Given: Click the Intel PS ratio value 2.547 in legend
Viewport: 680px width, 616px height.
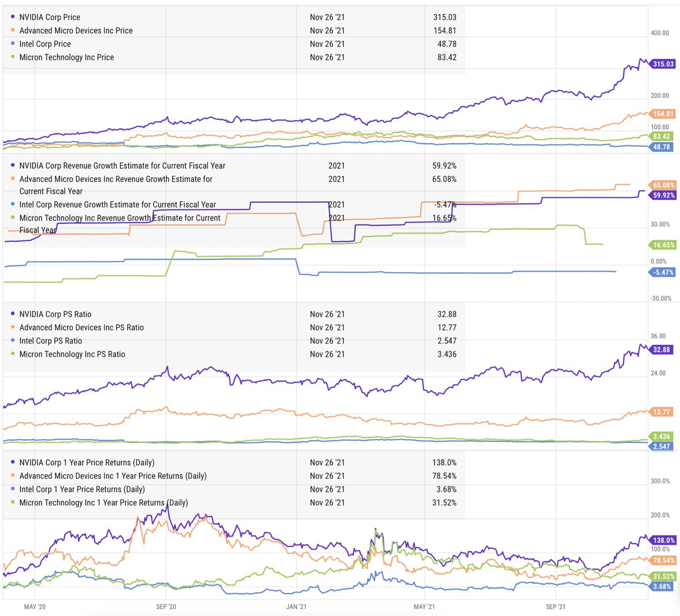Looking at the screenshot, I should [x=445, y=341].
